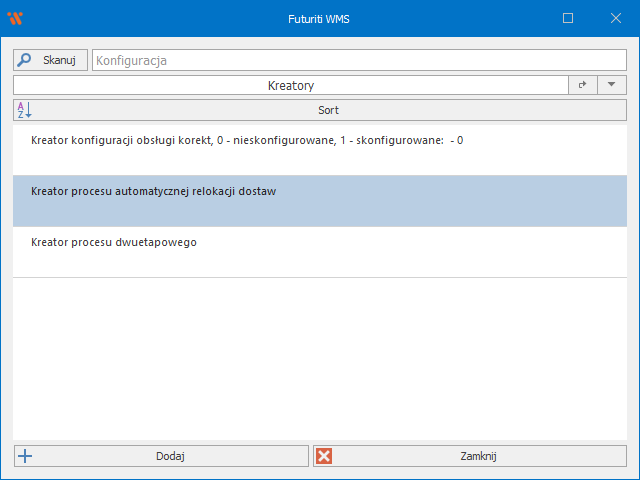640x480 pixels.
Task: Click the empty list area below entries
Action: [320, 360]
